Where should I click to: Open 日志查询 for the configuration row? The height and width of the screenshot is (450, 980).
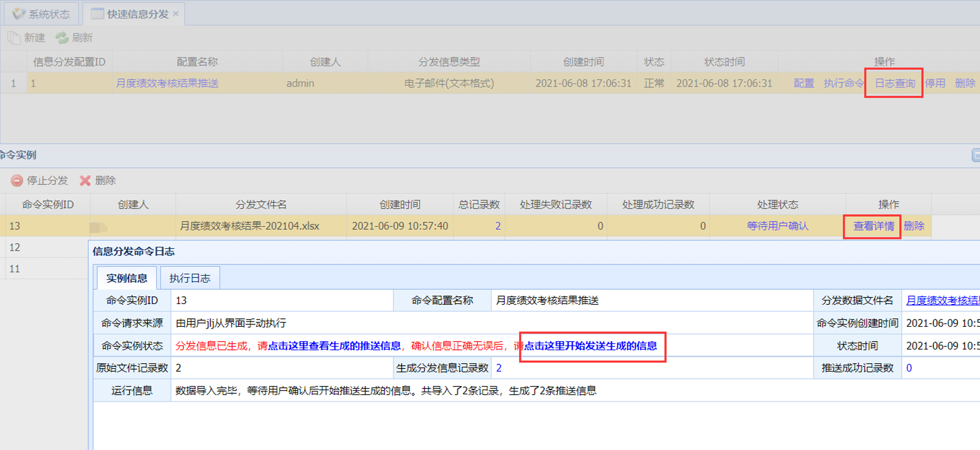tap(894, 83)
